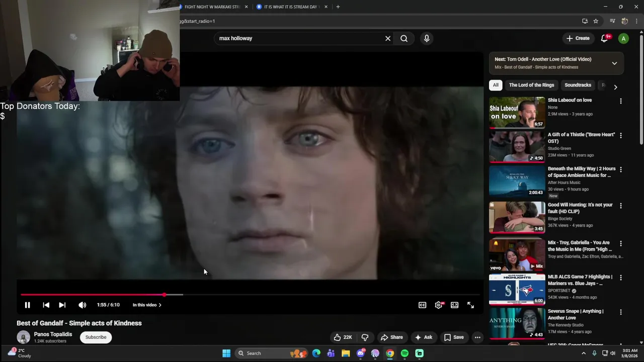Open a new browser tab
The height and width of the screenshot is (362, 644).
338,7
